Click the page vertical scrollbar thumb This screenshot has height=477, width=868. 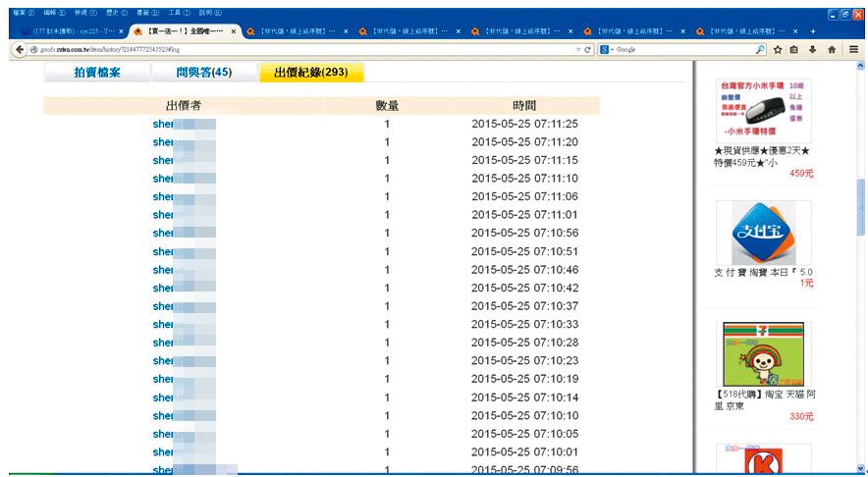click(x=861, y=207)
